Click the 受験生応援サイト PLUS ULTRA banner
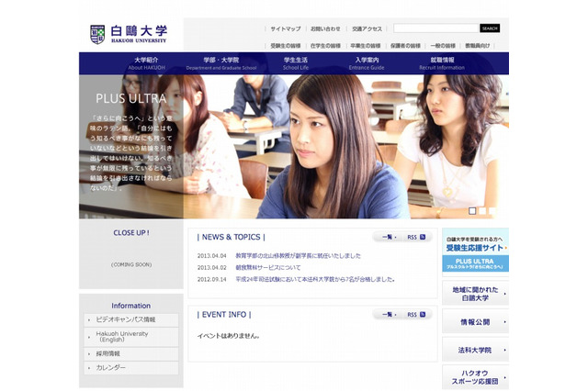The height and width of the screenshot is (391, 588). tap(476, 250)
